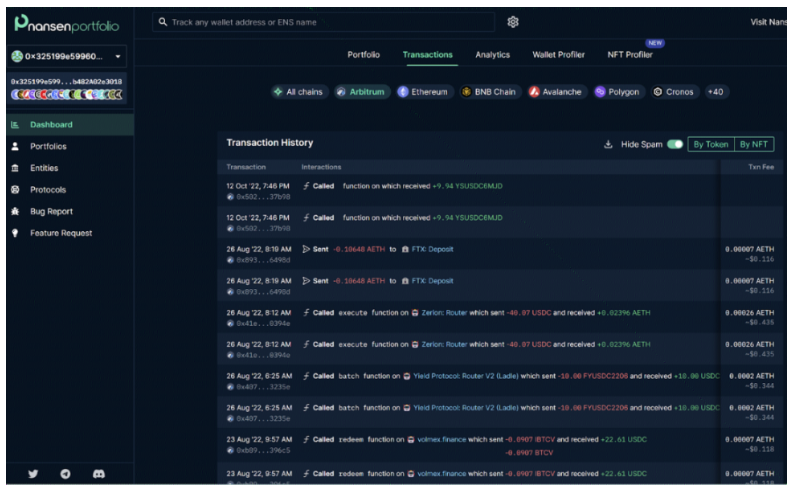Open the settings gear icon

pyautogui.click(x=512, y=22)
